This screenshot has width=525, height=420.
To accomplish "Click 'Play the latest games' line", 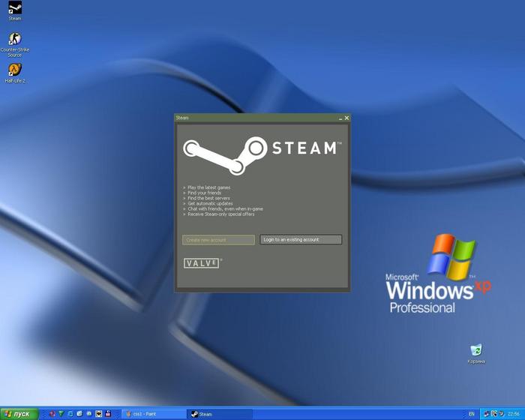I will [x=209, y=187].
